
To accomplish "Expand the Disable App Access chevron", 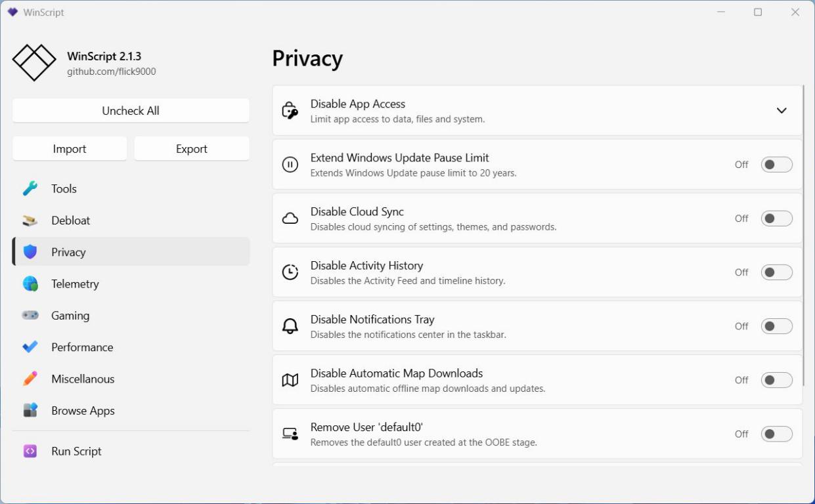I will tap(782, 111).
